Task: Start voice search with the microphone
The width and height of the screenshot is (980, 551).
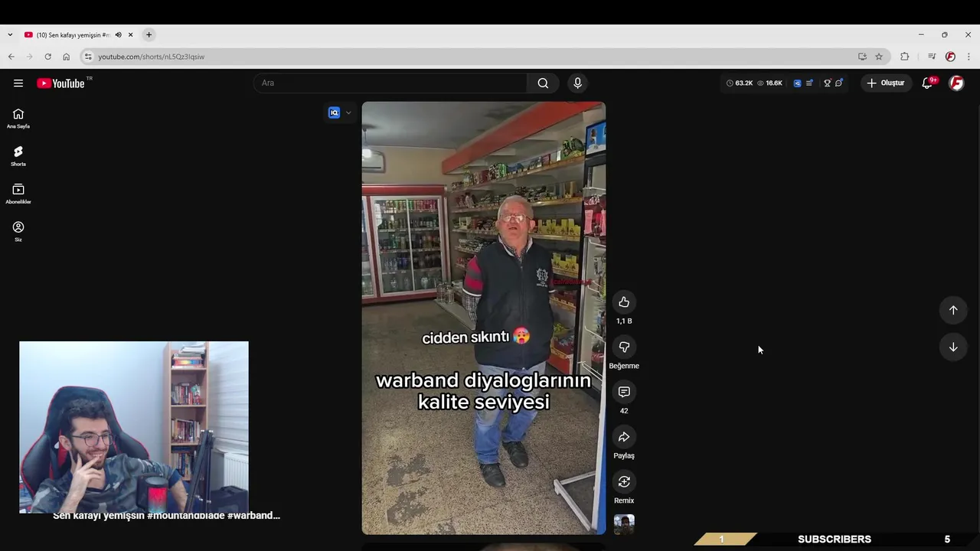Action: pos(577,83)
